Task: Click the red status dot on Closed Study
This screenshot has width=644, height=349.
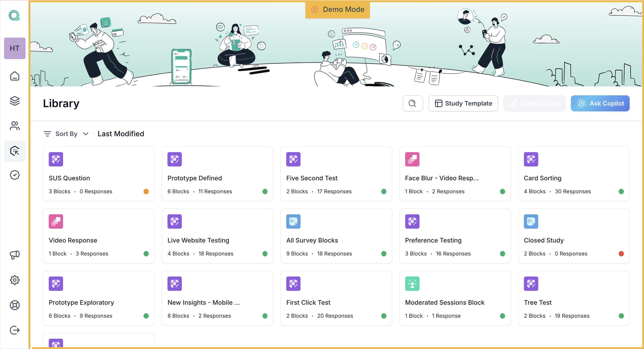Action: coord(621,254)
